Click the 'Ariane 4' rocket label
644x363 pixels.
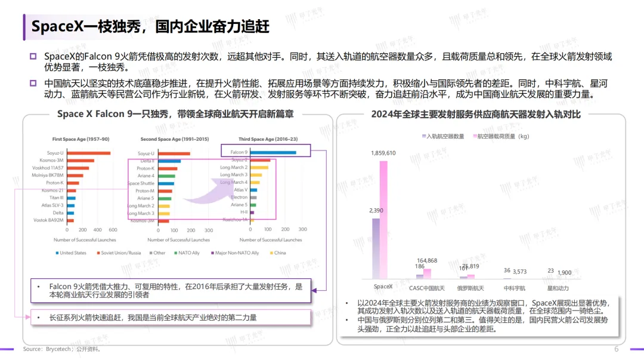click(146, 176)
